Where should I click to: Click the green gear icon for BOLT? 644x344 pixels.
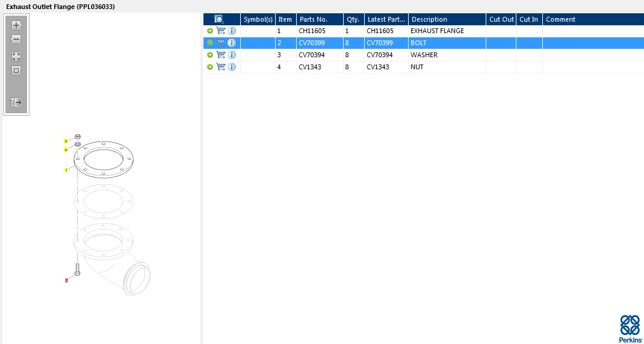(210, 43)
